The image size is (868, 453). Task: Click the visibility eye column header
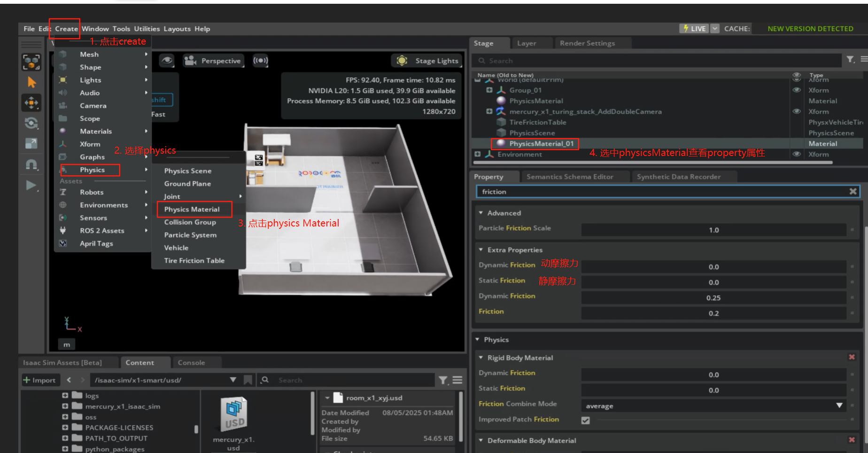(797, 75)
